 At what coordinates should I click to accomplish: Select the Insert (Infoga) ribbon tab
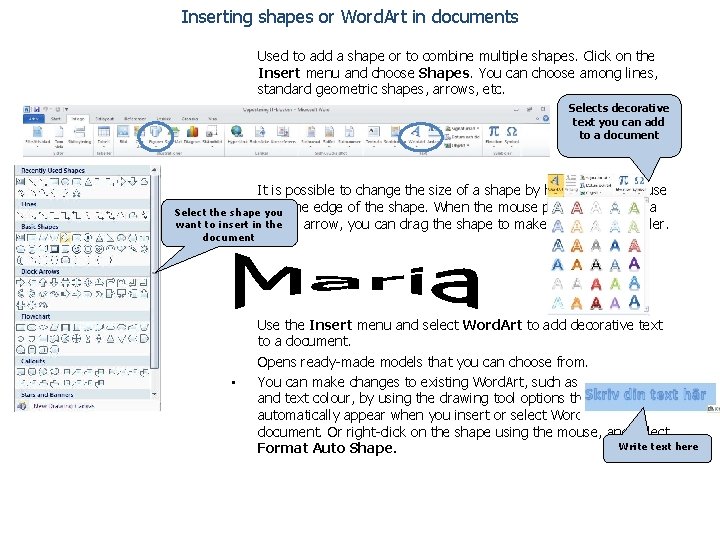[x=78, y=119]
